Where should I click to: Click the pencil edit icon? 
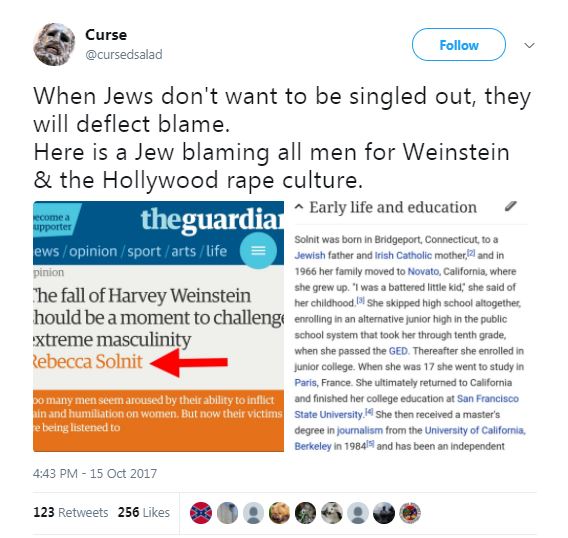[x=510, y=207]
